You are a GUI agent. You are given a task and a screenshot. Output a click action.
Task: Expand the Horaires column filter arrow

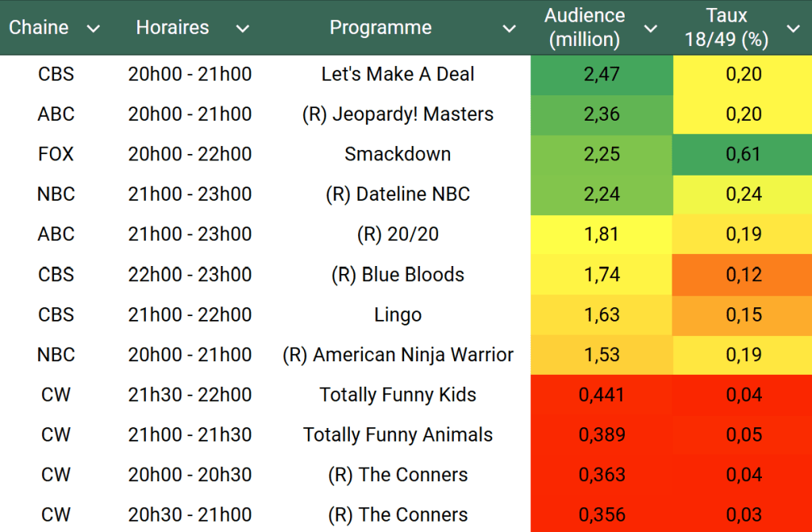point(242,29)
